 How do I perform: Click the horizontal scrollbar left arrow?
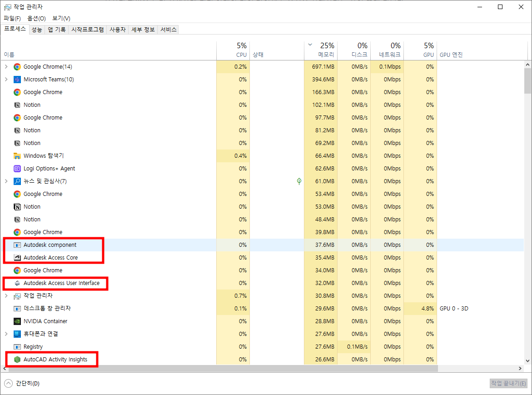[x=5, y=369]
